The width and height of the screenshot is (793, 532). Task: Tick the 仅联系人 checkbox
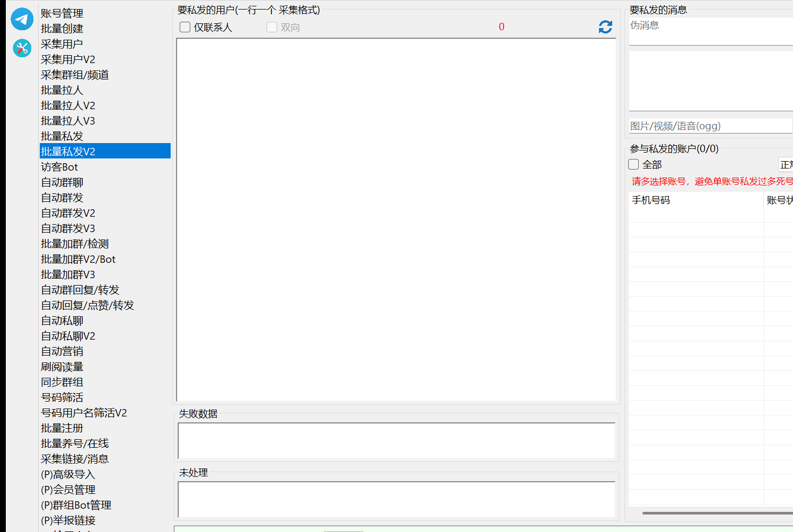click(185, 27)
